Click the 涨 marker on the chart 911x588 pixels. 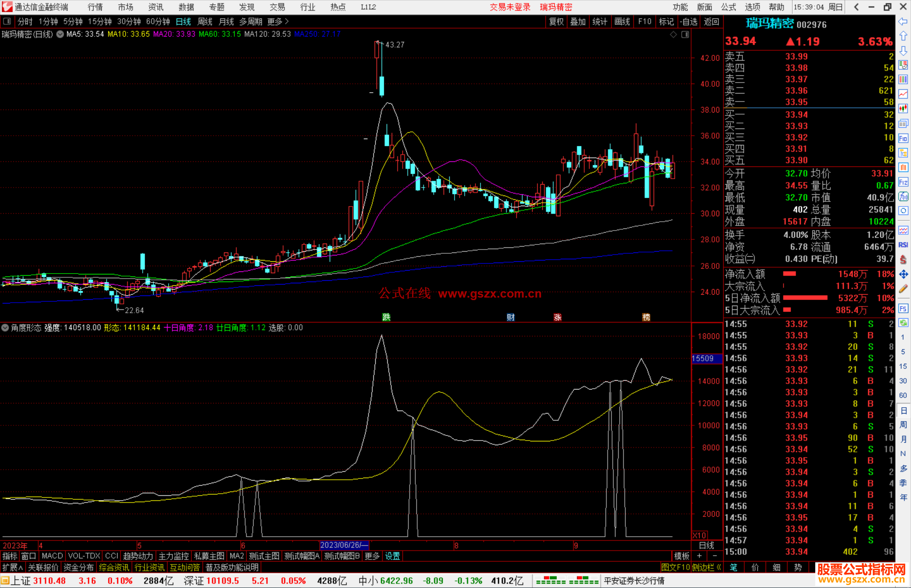(558, 317)
